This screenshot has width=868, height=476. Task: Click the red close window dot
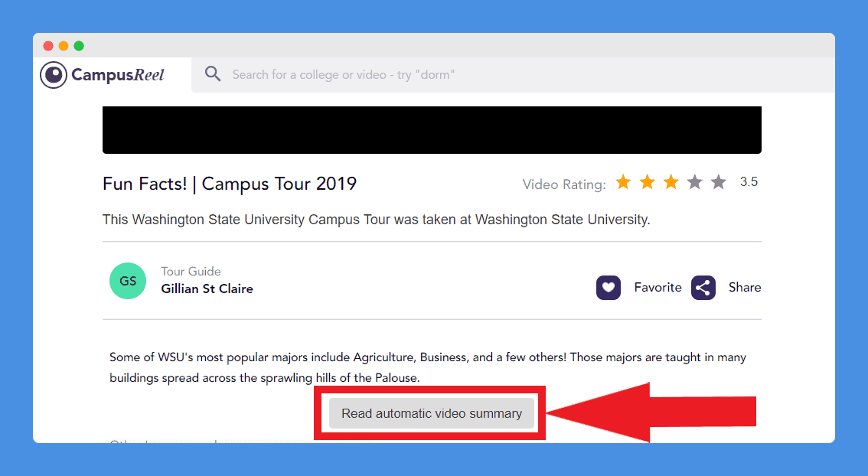(48, 46)
